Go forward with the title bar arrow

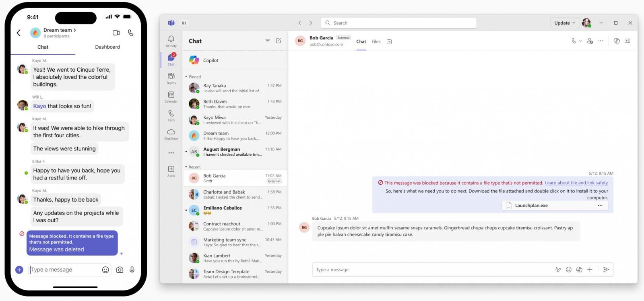pos(311,23)
